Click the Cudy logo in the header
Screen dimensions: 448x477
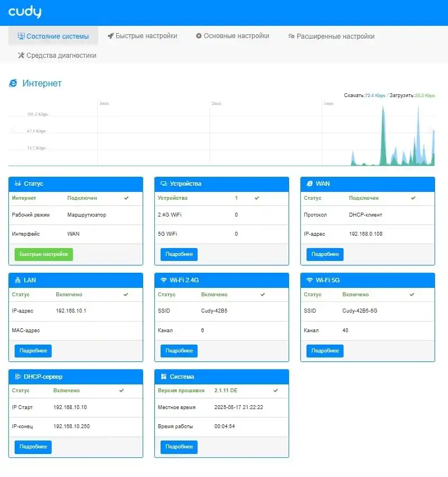tap(25, 12)
